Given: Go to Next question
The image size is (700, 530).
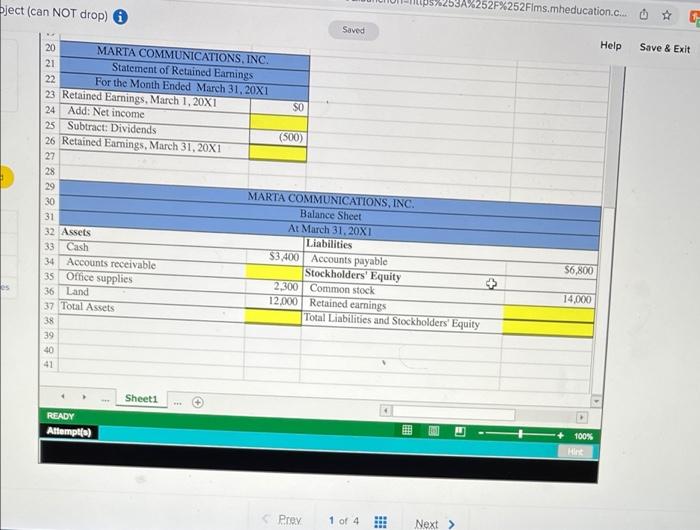Looking at the screenshot, I should (x=435, y=523).
